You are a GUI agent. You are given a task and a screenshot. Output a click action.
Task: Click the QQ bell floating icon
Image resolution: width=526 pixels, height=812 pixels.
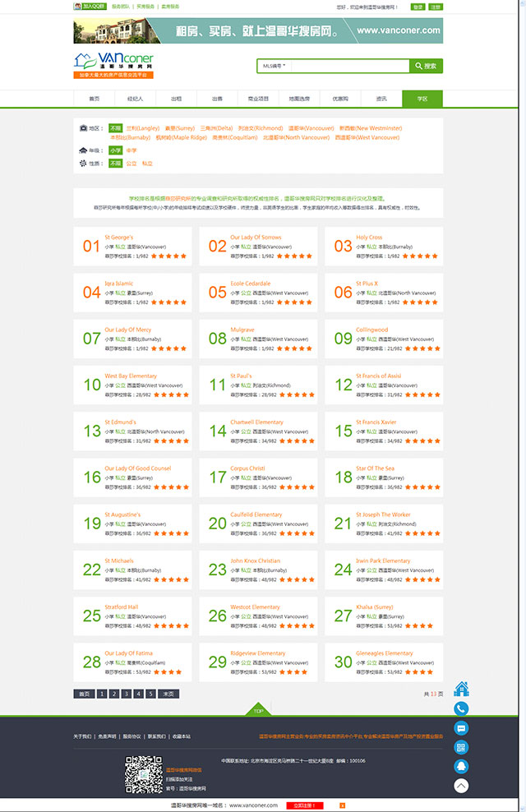[461, 766]
